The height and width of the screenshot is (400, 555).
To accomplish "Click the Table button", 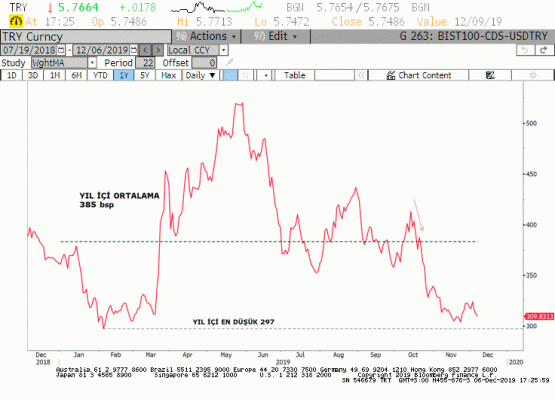I will click(x=294, y=75).
